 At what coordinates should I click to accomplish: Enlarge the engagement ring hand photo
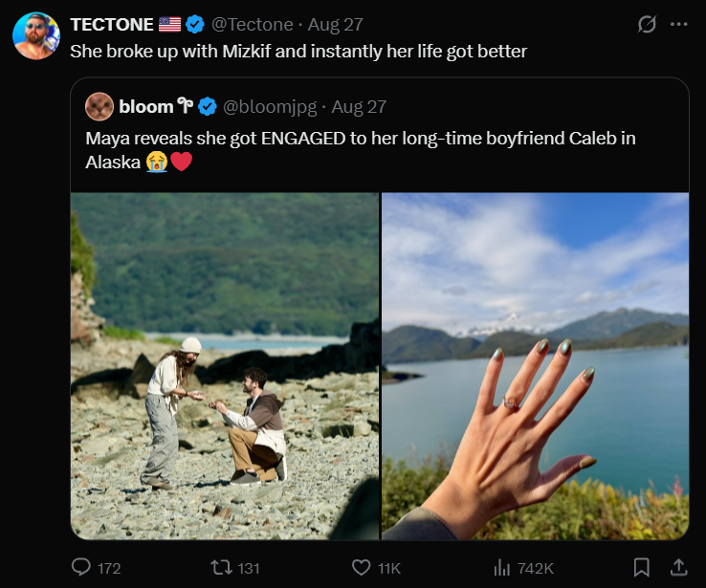[535, 366]
